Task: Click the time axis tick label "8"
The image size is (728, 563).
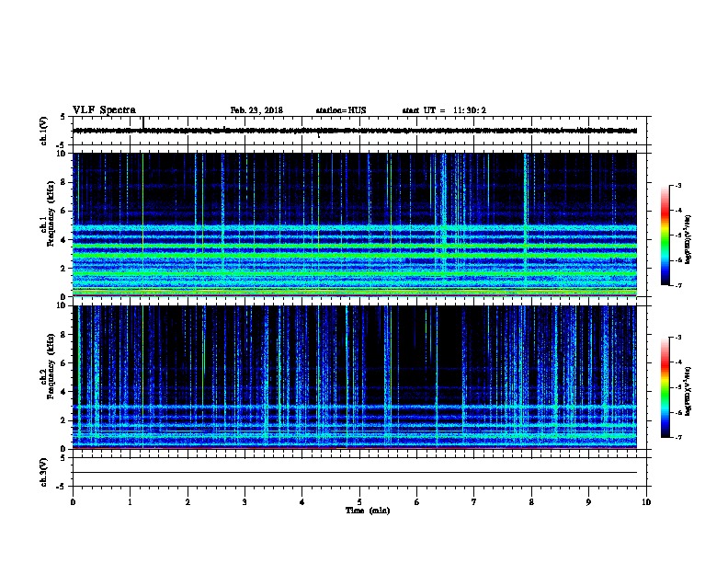Action: point(531,502)
